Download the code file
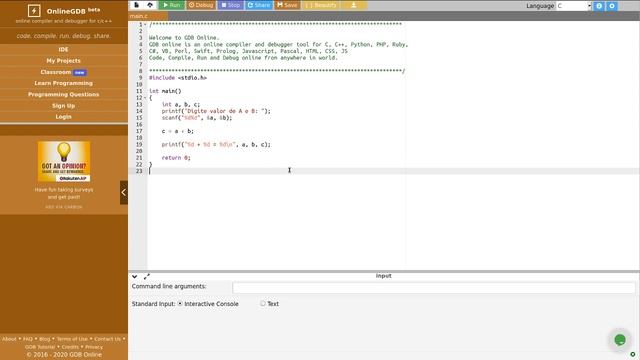640x360 pixels. coord(353,5)
